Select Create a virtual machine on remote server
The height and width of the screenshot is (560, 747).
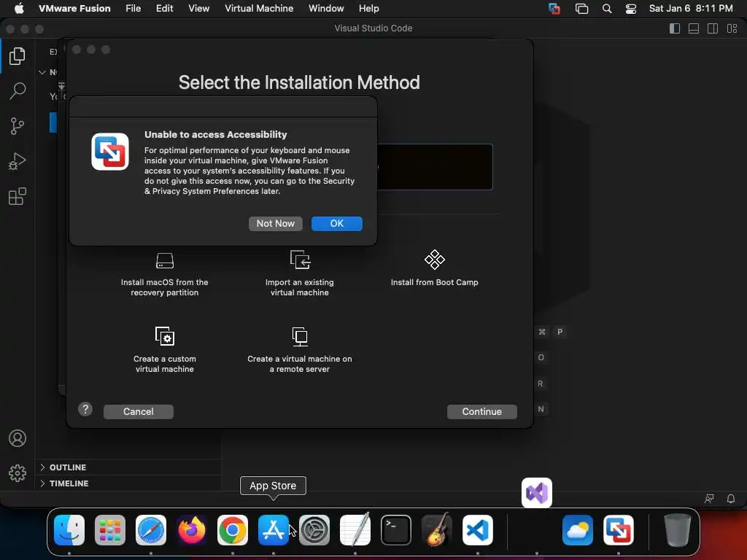tap(300, 350)
